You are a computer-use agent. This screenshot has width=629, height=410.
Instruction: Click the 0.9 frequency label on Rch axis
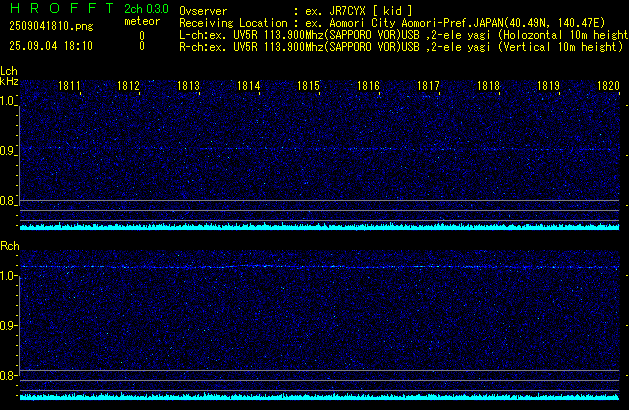(7, 325)
